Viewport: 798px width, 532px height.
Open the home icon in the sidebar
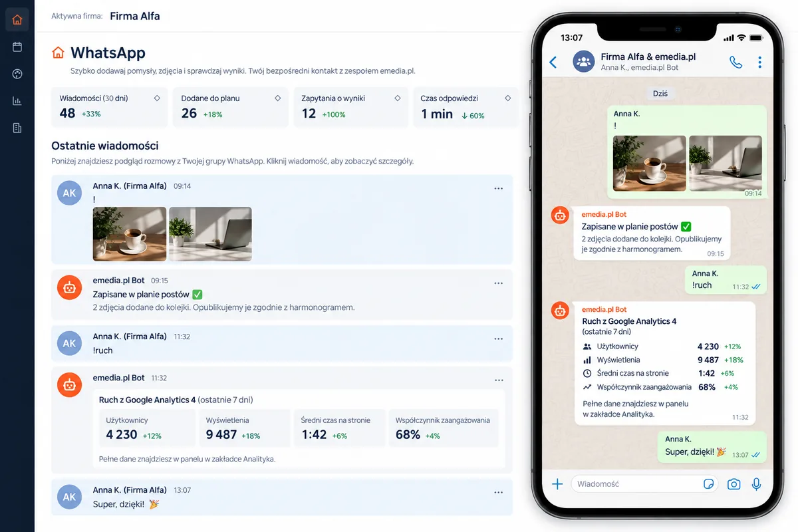click(x=17, y=19)
